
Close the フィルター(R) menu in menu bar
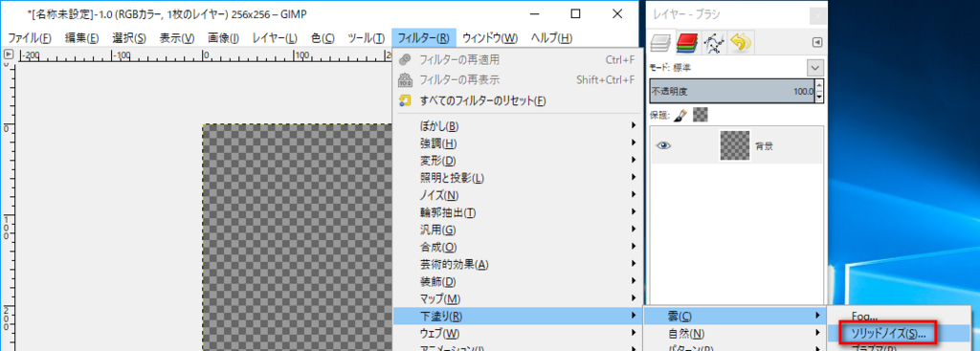coord(424,38)
